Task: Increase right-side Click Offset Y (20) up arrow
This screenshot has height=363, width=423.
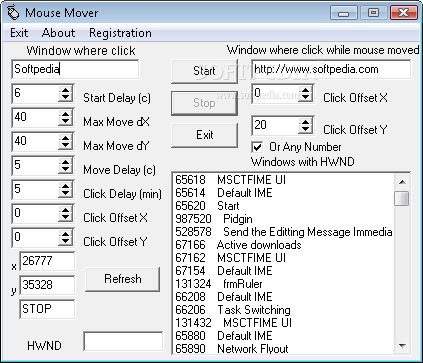Action: pos(306,122)
